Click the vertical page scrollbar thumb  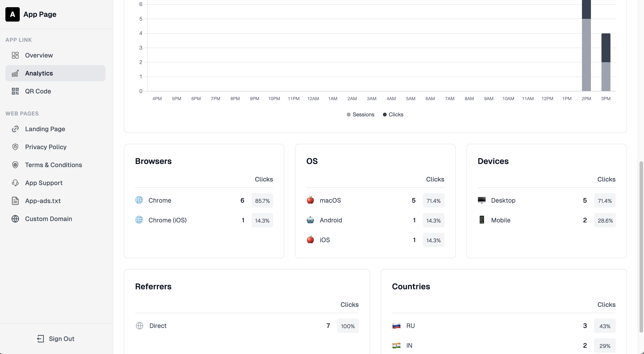click(641, 246)
